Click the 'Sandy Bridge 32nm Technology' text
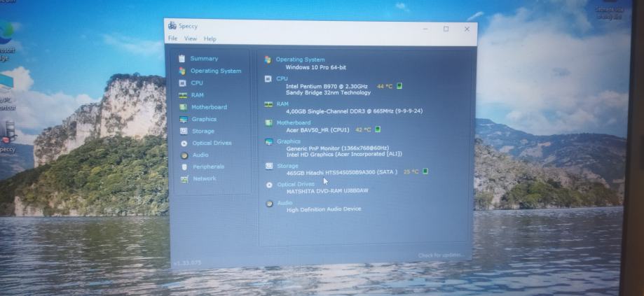This screenshot has width=644, height=296. coord(329,92)
